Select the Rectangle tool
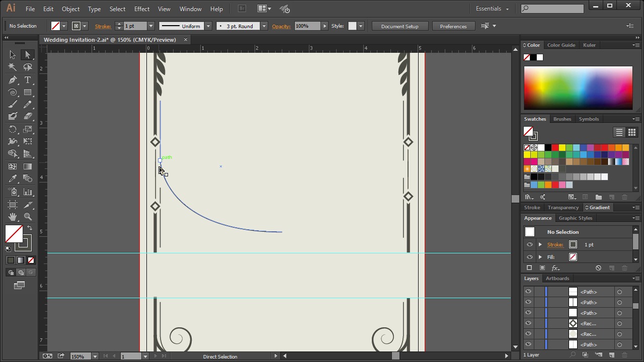Screen dimensions: 644x362 [x=28, y=93]
